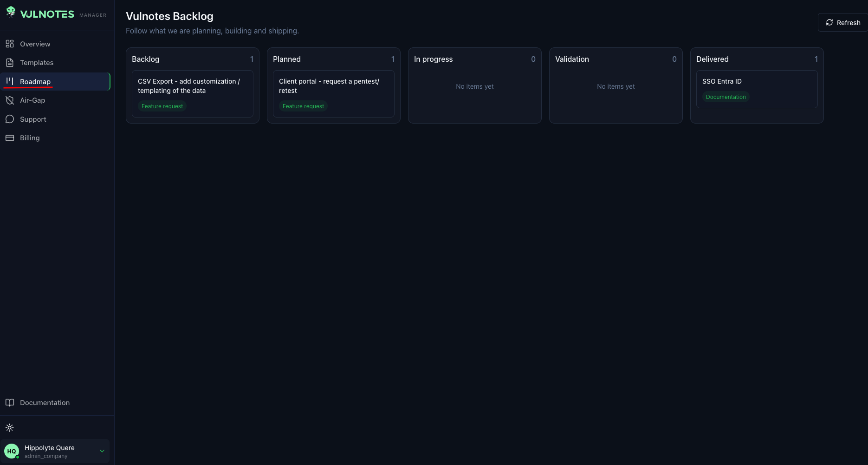The image size is (868, 465).
Task: Go to the Templates section
Action: click(55, 63)
